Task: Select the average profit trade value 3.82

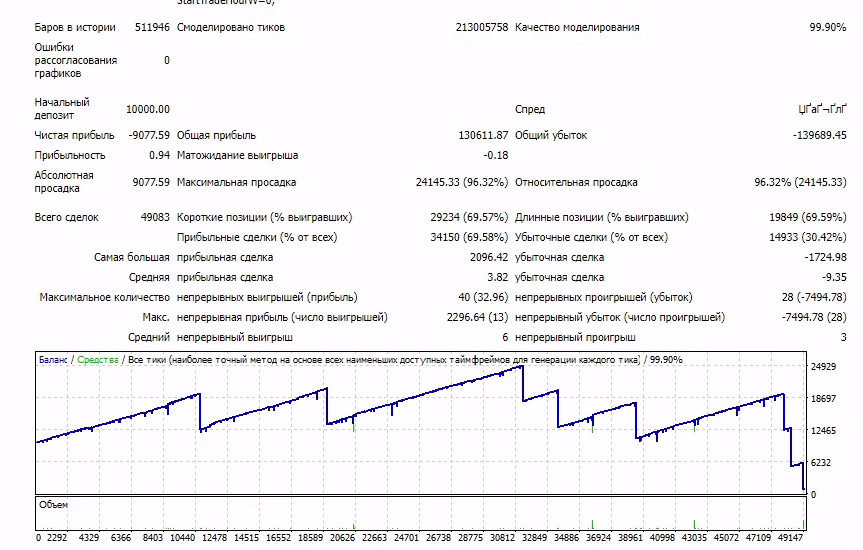Action: coord(498,277)
